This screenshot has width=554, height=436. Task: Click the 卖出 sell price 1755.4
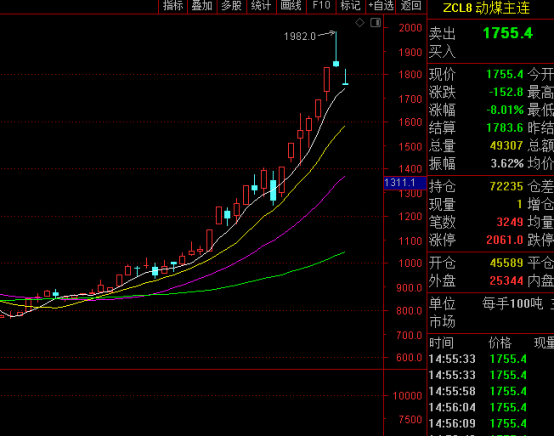pyautogui.click(x=508, y=33)
